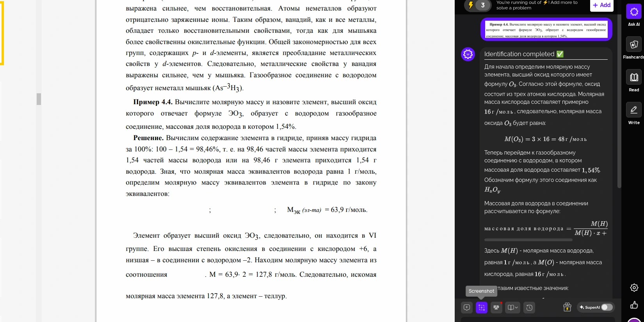This screenshot has width=644, height=322.
Task: Click the 'Решение.' bold text
Action: (x=148, y=138)
